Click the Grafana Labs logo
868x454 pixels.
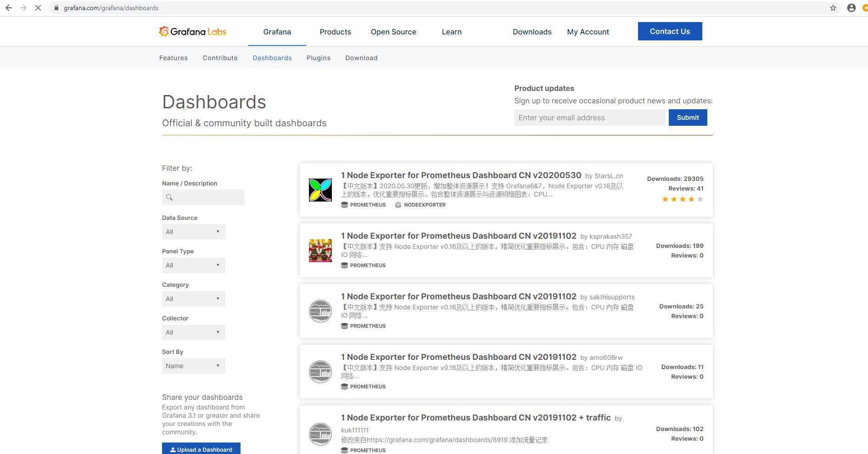tap(192, 31)
